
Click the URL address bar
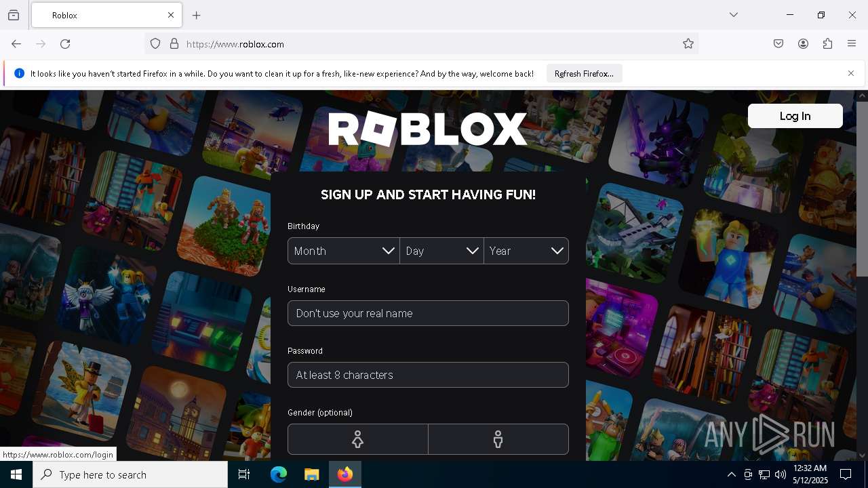click(x=420, y=44)
